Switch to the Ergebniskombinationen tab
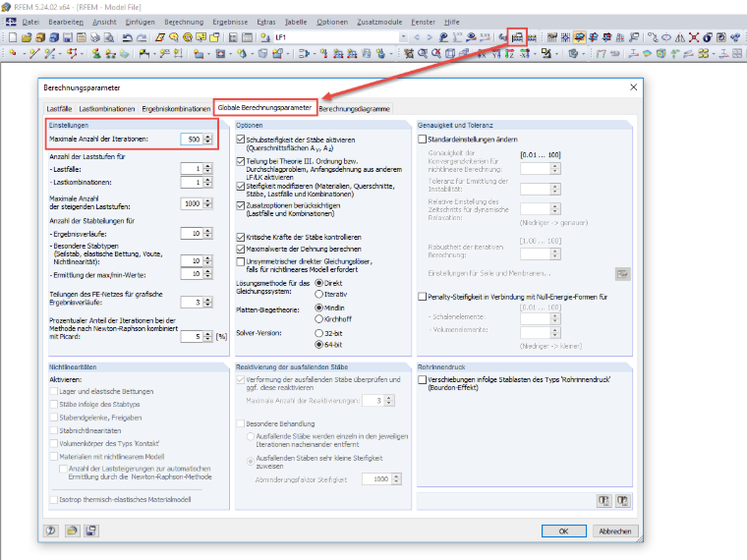747x560 pixels. 176,109
